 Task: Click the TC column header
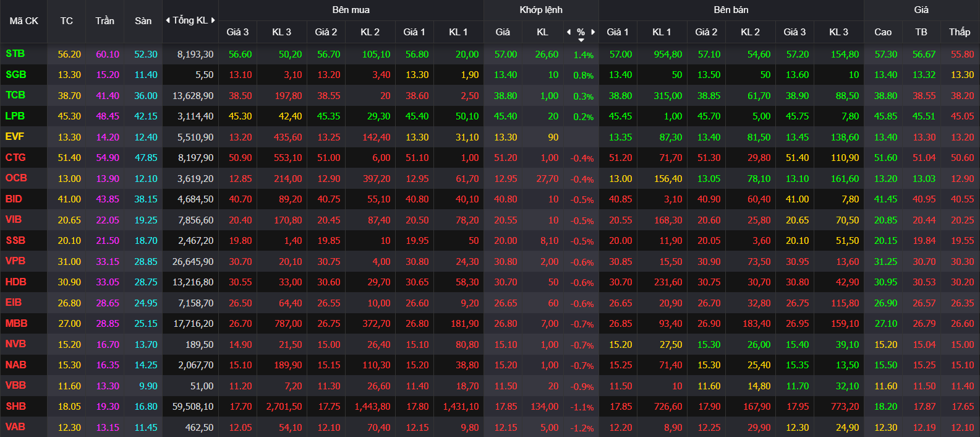coord(67,21)
